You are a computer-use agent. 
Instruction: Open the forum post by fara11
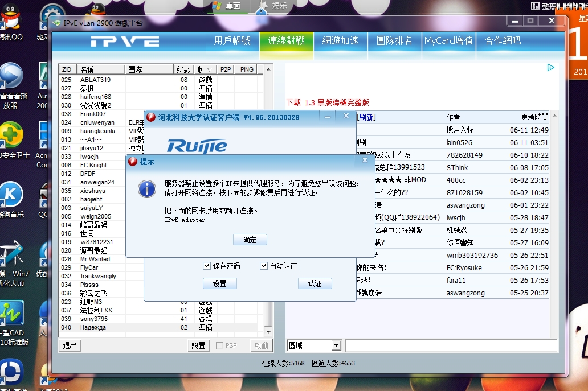(452, 280)
